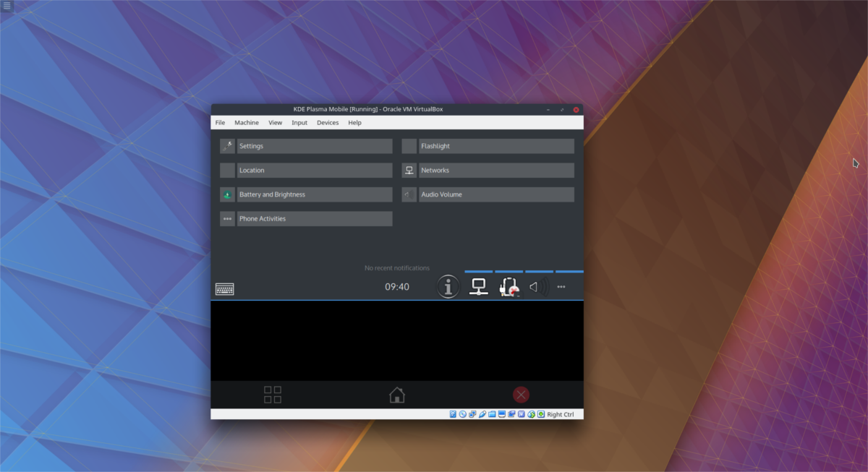The width and height of the screenshot is (868, 472).
Task: Toggle the Flashlight tile
Action: point(488,146)
